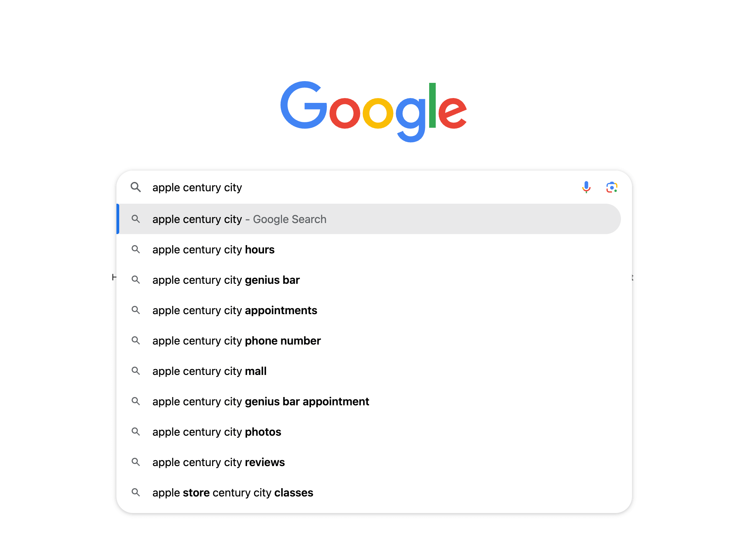
Task: Click magnifier icon beside 'genius bar' suggestion
Action: coord(136,280)
